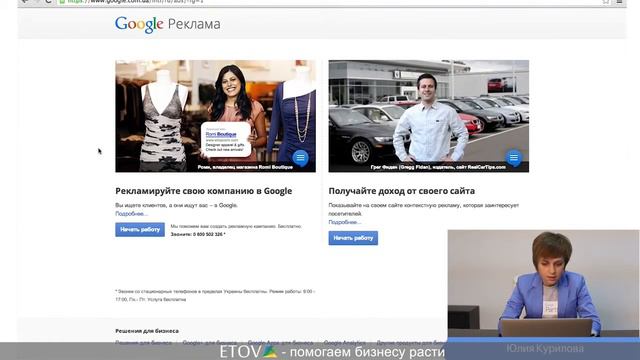The height and width of the screenshot is (360, 640).
Task: Click text Вы ищете клиентов, а они ищут вас
Action: tap(177, 205)
